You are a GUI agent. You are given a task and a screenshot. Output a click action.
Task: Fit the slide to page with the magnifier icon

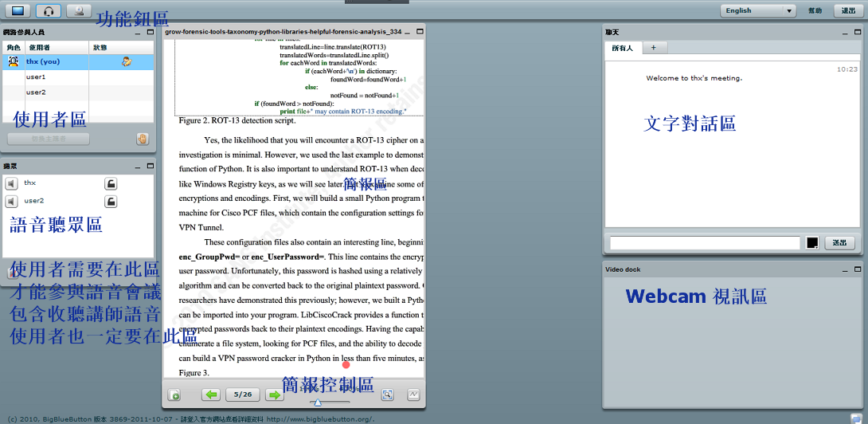[388, 395]
